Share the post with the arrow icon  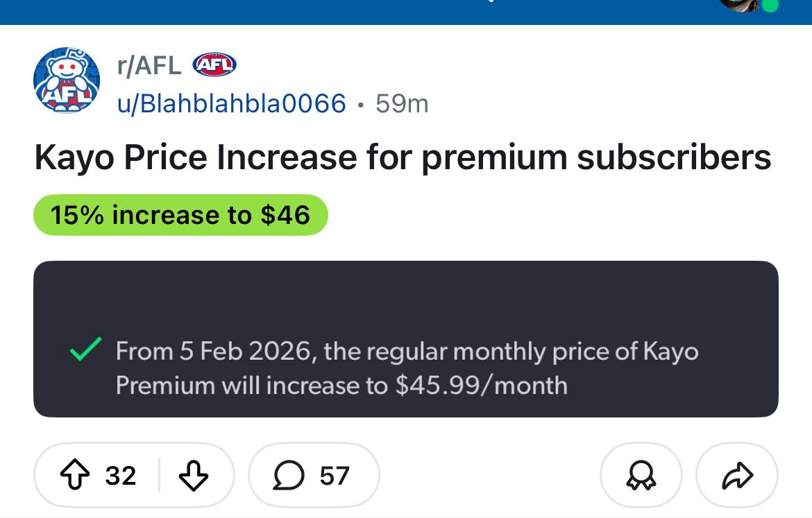(737, 476)
